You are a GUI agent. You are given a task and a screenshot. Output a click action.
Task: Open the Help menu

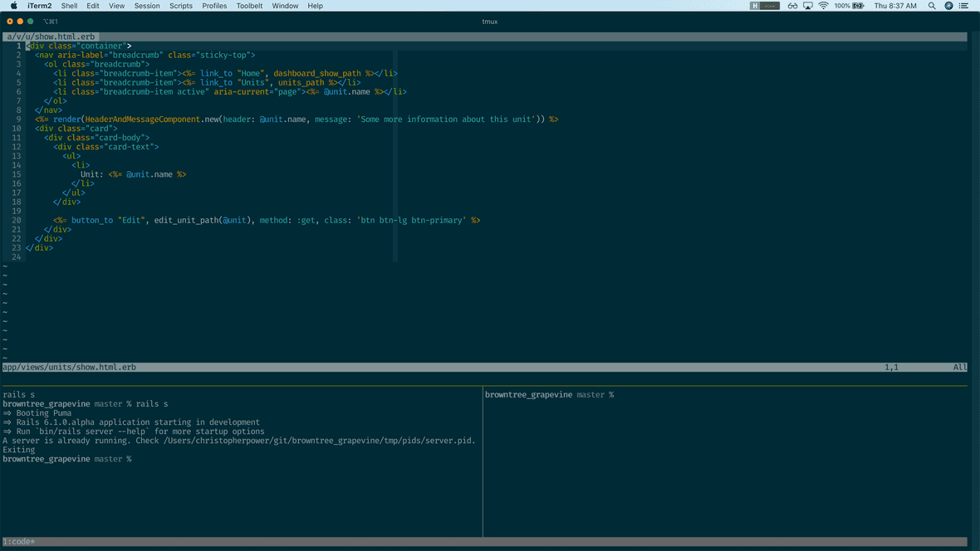[x=315, y=6]
